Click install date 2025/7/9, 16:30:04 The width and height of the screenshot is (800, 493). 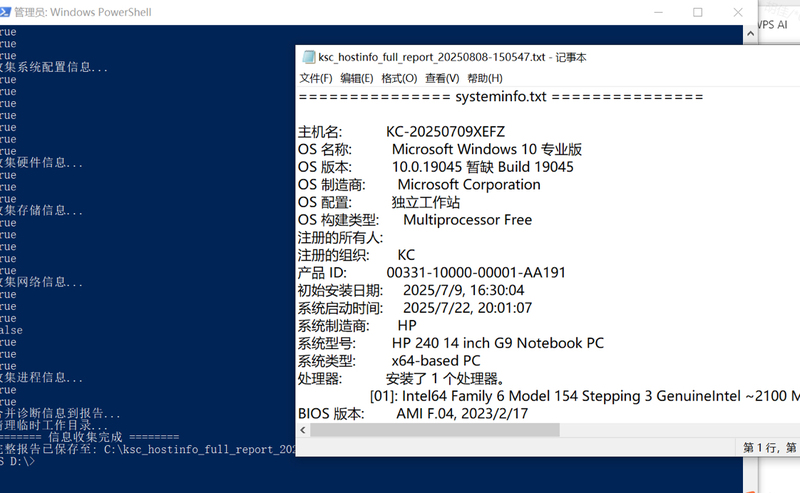(463, 290)
